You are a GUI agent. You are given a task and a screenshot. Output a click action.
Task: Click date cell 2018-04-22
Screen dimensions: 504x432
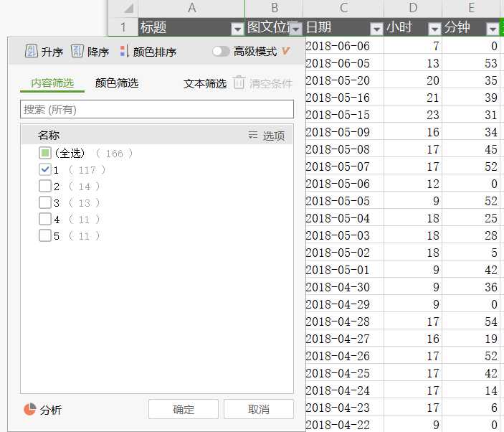(345, 425)
